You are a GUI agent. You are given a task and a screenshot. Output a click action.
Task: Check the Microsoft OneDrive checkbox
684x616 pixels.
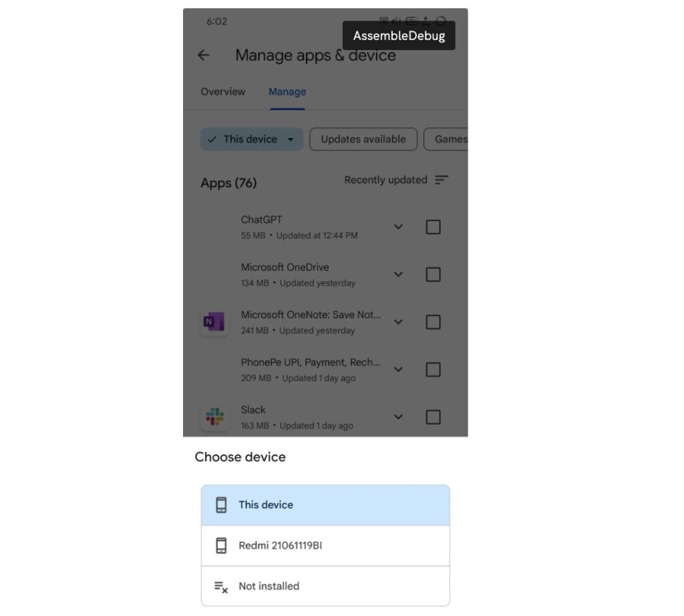click(x=433, y=275)
